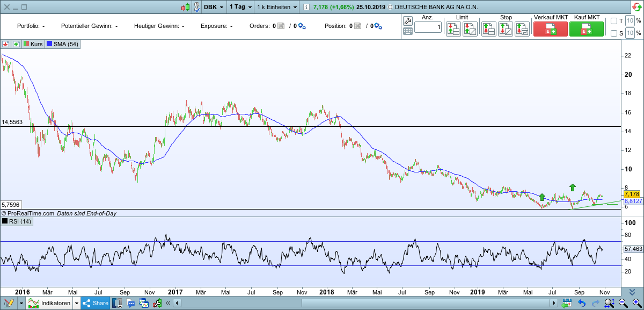Click the zoom out magnifier icon
The height and width of the screenshot is (310, 644).
623,304
